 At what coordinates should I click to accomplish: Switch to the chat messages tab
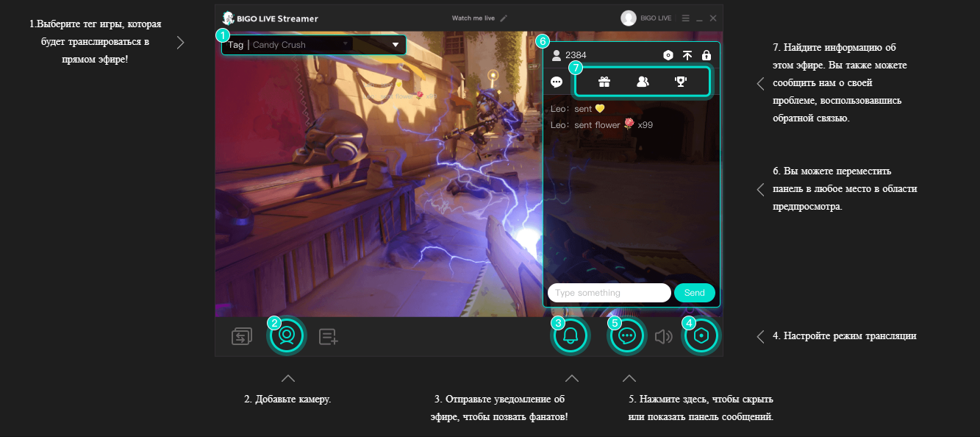tap(557, 82)
